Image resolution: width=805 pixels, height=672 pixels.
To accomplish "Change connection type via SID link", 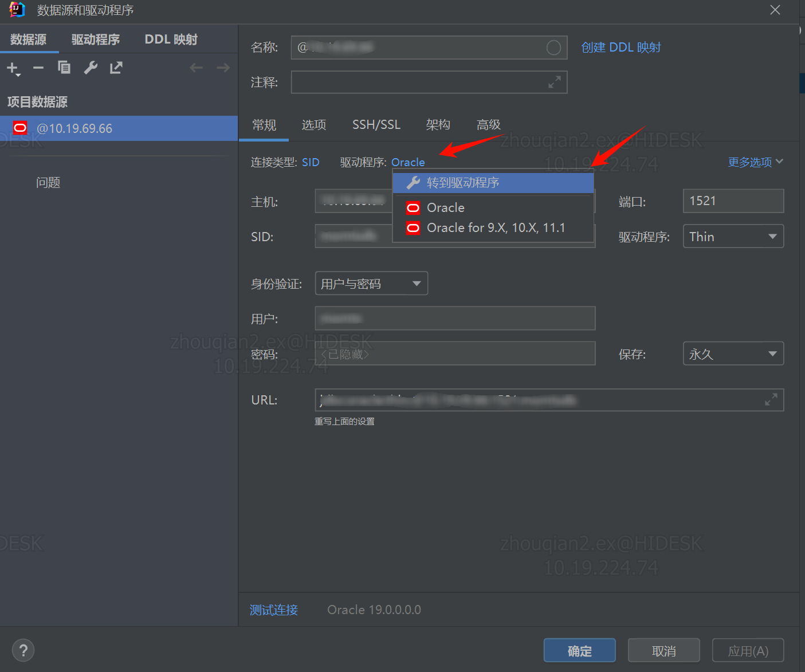I will pos(311,162).
